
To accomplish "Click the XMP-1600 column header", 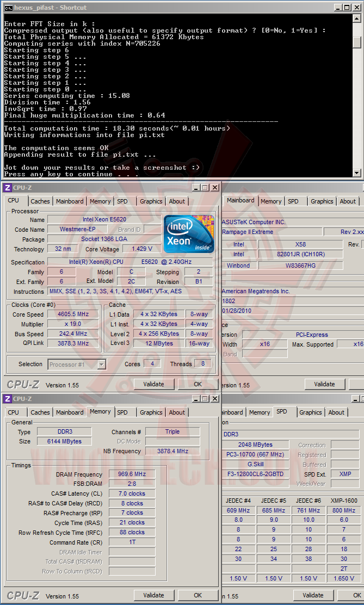I will click(344, 501).
